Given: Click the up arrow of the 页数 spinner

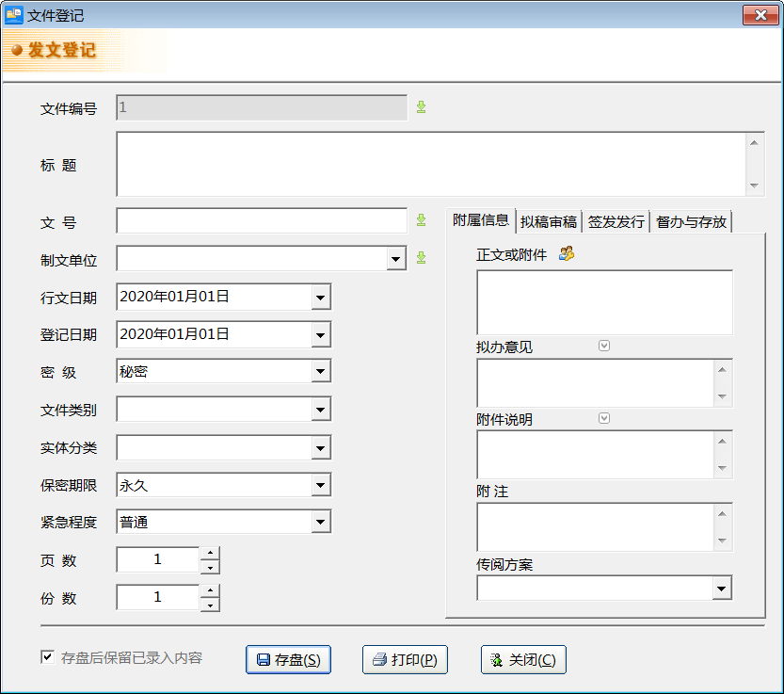Looking at the screenshot, I should pos(209,554).
